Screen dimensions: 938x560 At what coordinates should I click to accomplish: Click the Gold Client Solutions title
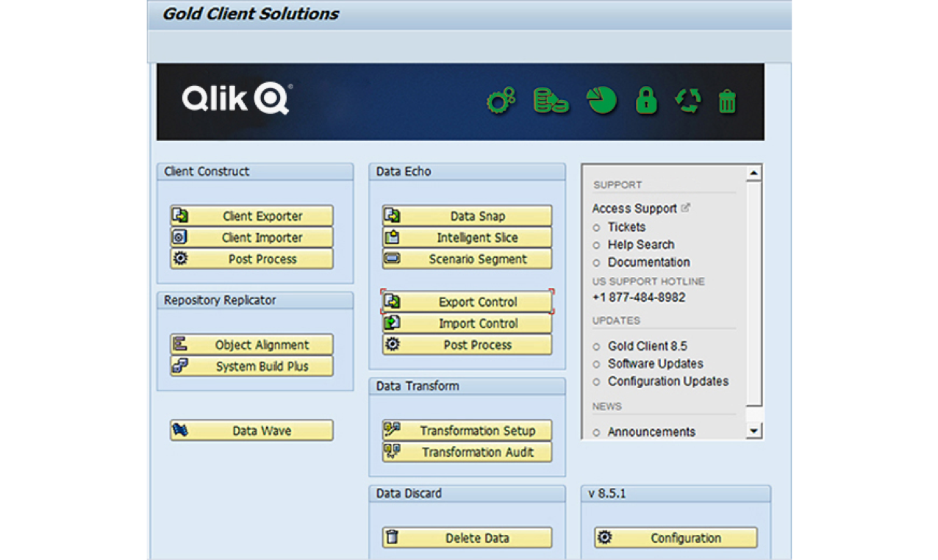[x=251, y=14]
